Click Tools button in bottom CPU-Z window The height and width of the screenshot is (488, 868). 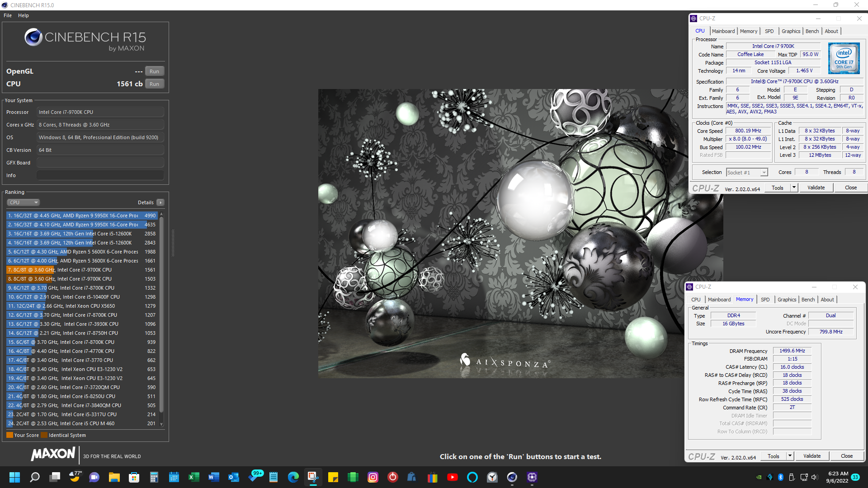(773, 456)
